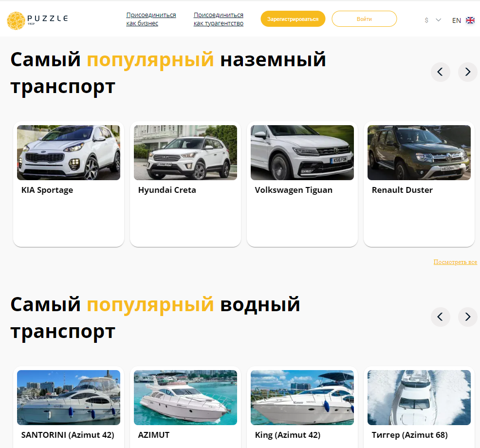Select the Volkswagen Tiguan title

[x=294, y=190]
